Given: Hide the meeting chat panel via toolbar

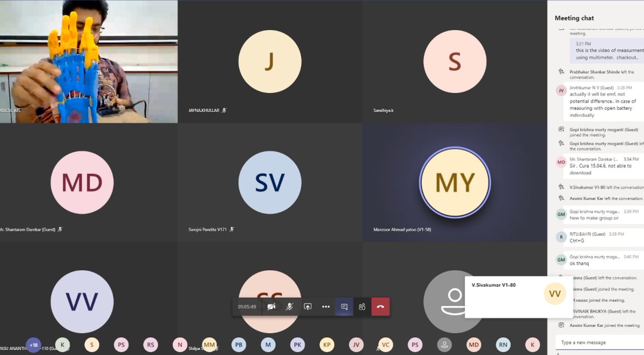Looking at the screenshot, I should click(344, 307).
